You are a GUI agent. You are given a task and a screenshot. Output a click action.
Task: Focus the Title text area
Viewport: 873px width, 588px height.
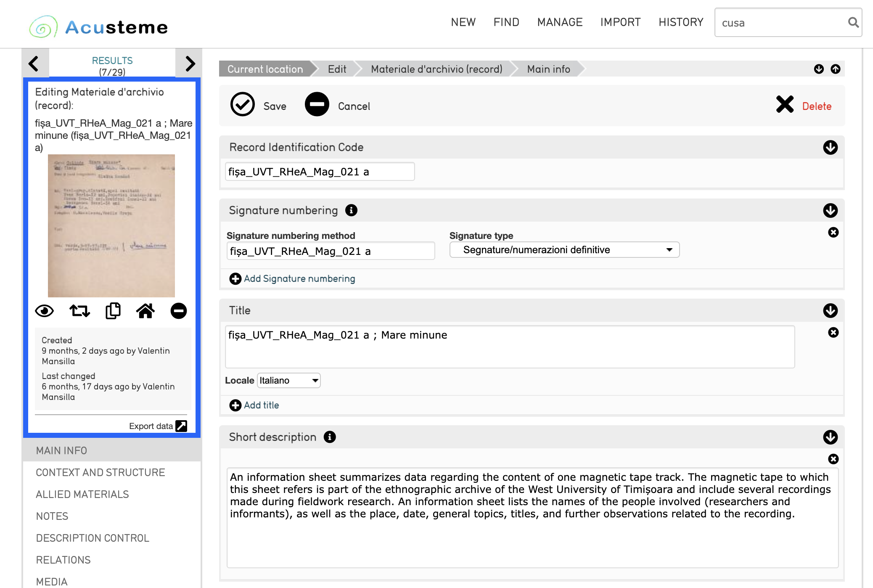510,347
